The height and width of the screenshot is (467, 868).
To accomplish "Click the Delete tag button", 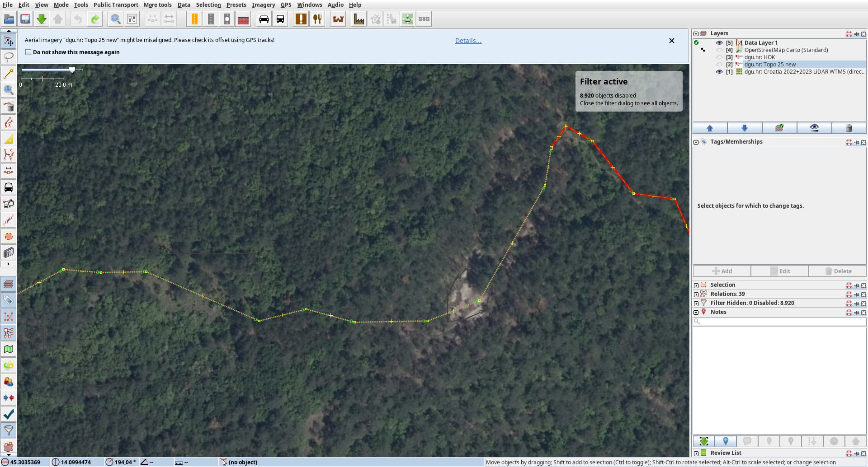I will [838, 271].
